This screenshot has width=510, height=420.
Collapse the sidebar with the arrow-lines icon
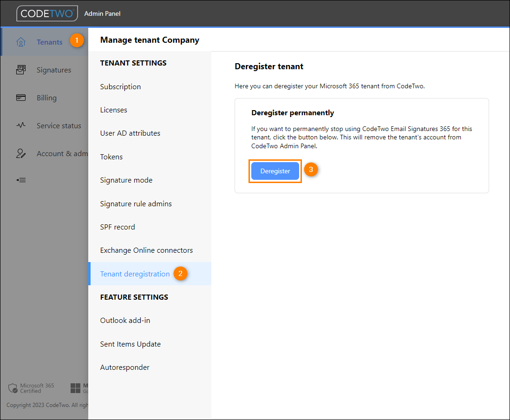click(x=21, y=180)
